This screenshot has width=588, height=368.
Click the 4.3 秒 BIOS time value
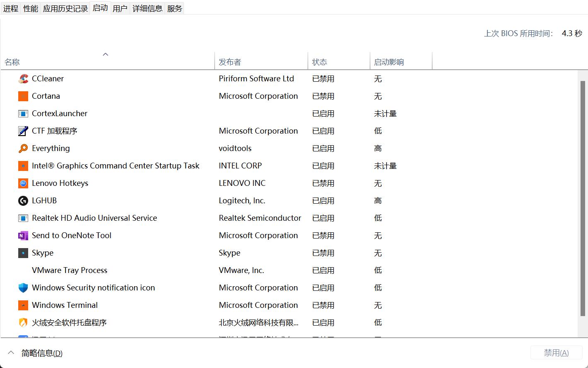point(572,34)
